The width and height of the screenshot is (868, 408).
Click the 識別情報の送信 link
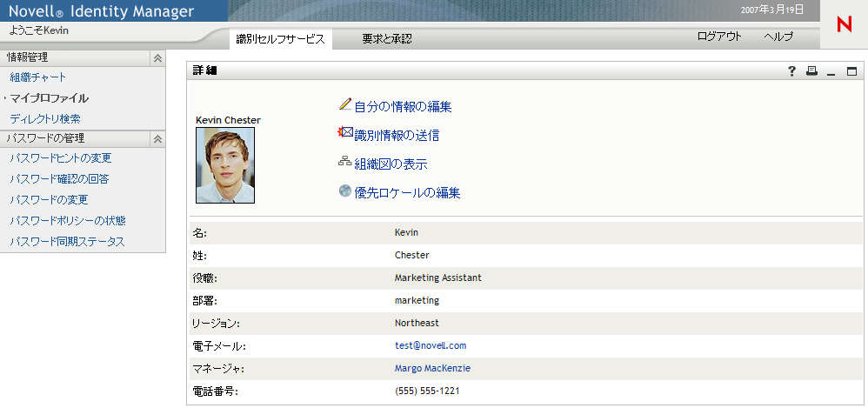[397, 135]
